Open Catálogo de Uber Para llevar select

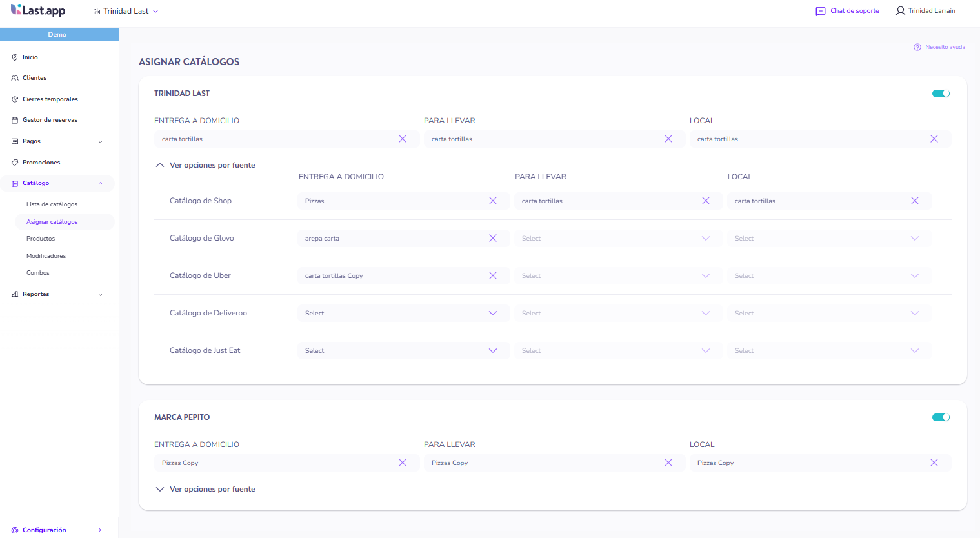point(618,275)
